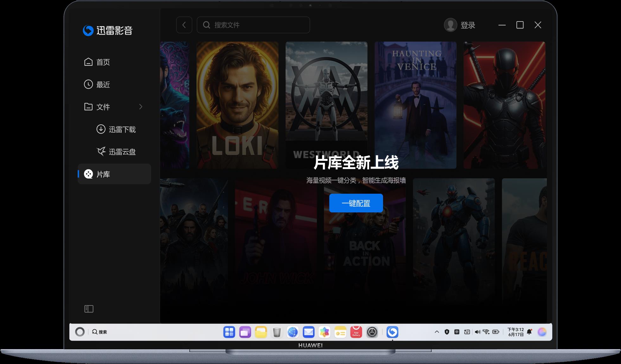Minimize the 迅雷影音 window

tap(502, 25)
